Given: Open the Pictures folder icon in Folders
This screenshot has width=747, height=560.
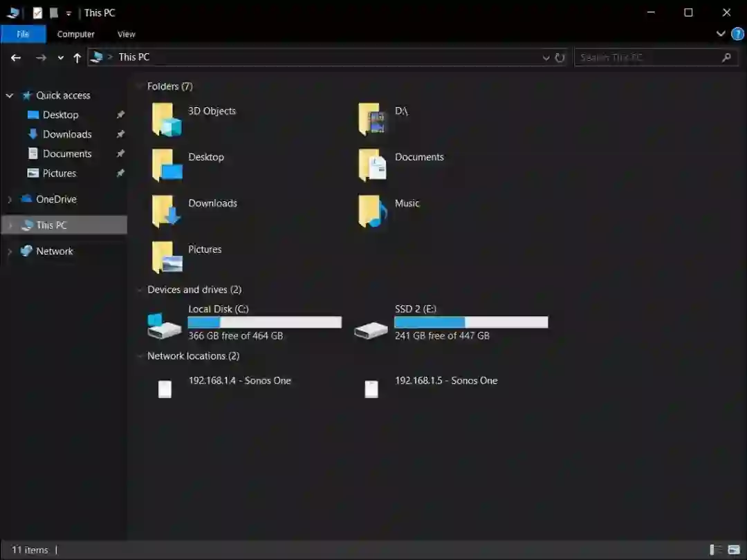Looking at the screenshot, I should pos(167,258).
